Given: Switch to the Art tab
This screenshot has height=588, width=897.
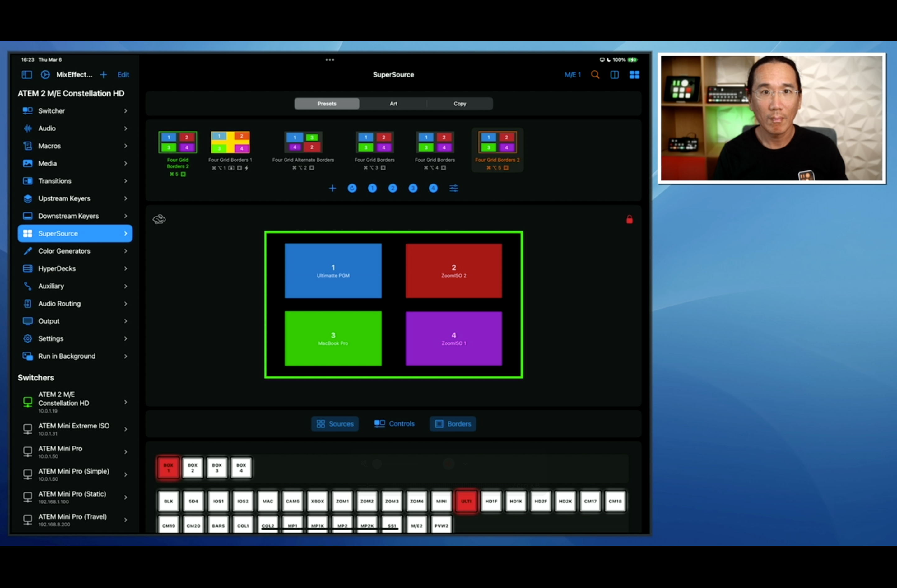Looking at the screenshot, I should click(x=393, y=104).
